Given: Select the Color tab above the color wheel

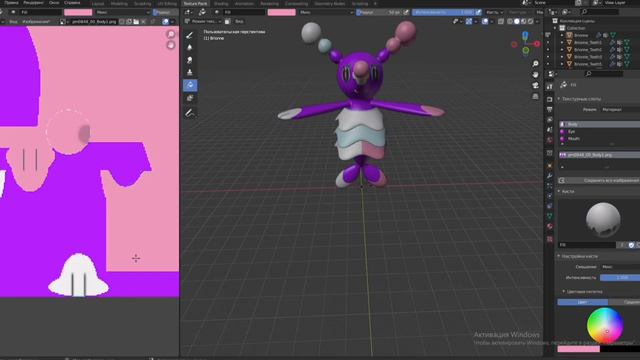Looking at the screenshot, I should pyautogui.click(x=582, y=302).
